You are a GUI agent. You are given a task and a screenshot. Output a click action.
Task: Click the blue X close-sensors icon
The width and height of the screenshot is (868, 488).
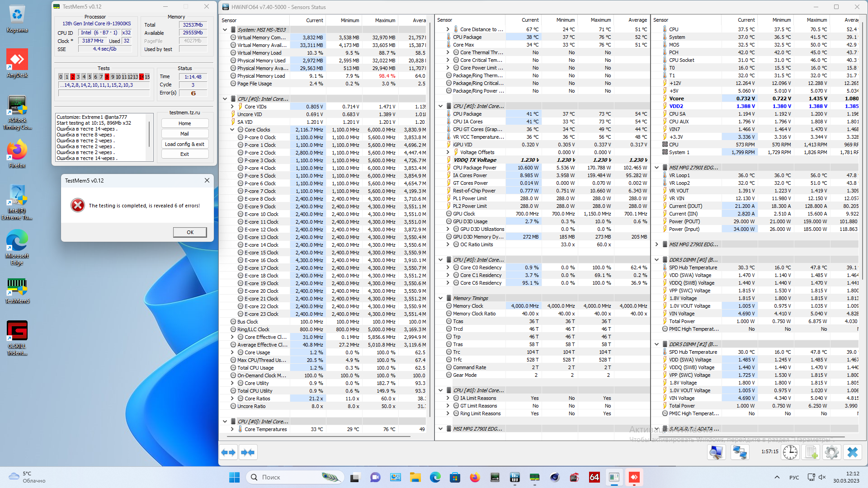click(853, 452)
